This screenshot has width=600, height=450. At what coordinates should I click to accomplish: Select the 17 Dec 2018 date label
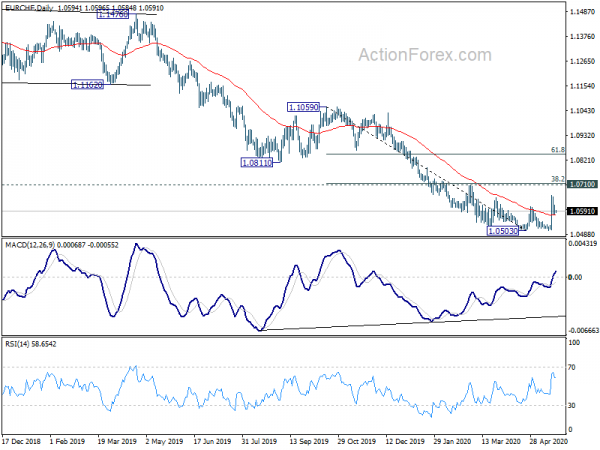click(21, 441)
